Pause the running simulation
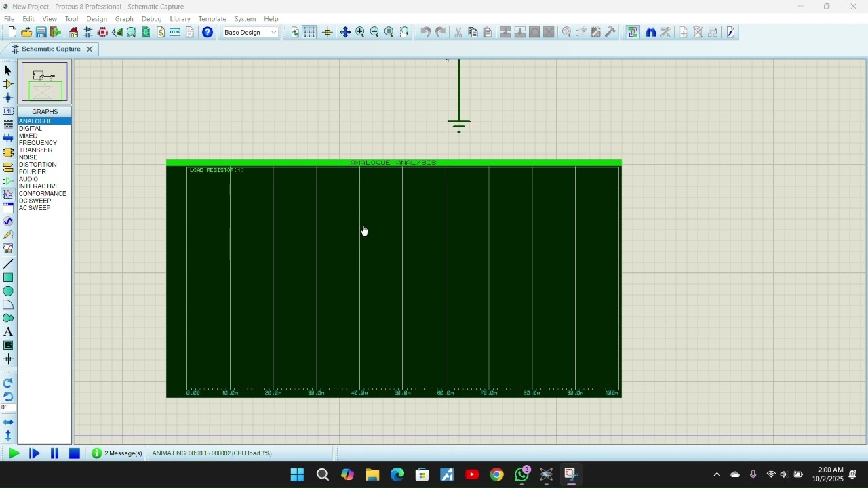The width and height of the screenshot is (868, 488). coord(55,453)
